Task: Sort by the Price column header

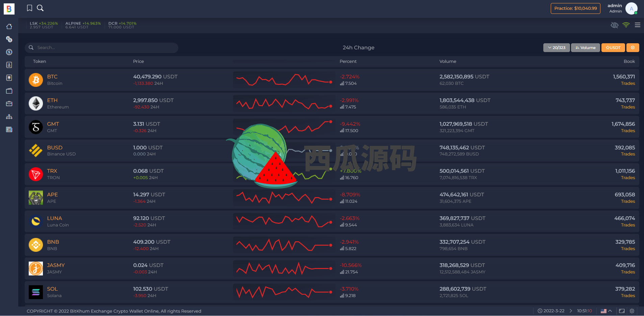Action: (x=139, y=62)
